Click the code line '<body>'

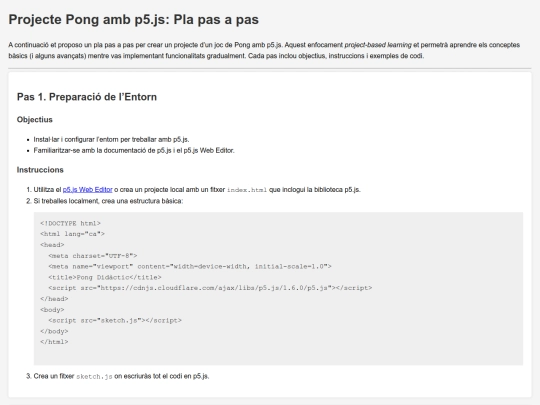coord(52,310)
